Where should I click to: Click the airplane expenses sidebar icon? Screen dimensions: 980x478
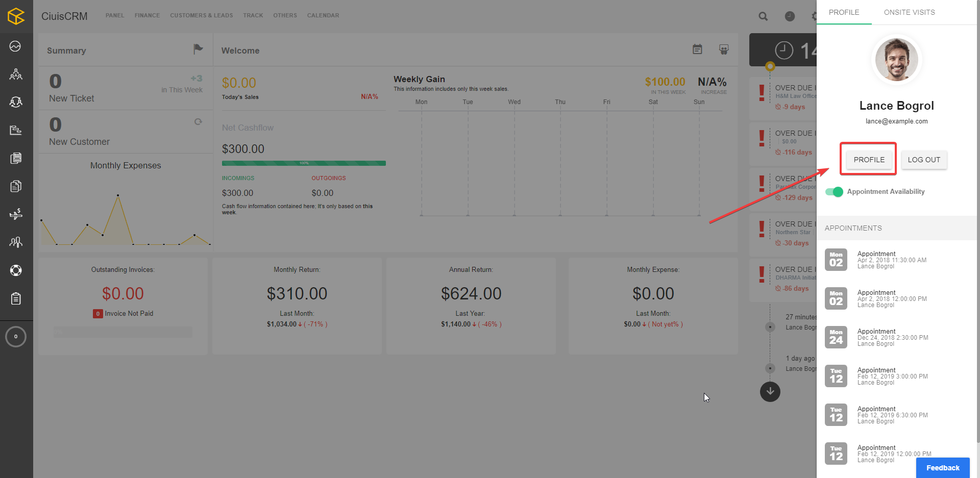coord(16,214)
